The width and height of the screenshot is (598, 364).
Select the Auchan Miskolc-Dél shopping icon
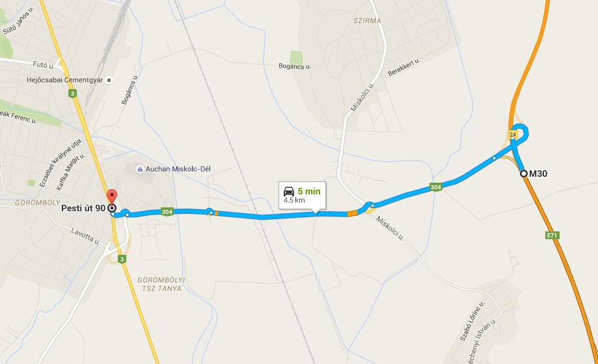click(x=140, y=169)
